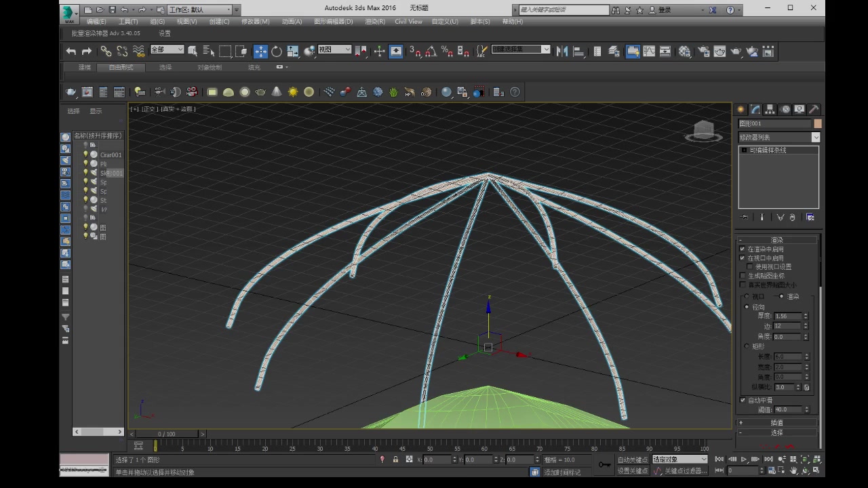This screenshot has height=488, width=868.
Task: Activate the Select and Rotate tool
Action: (x=277, y=52)
